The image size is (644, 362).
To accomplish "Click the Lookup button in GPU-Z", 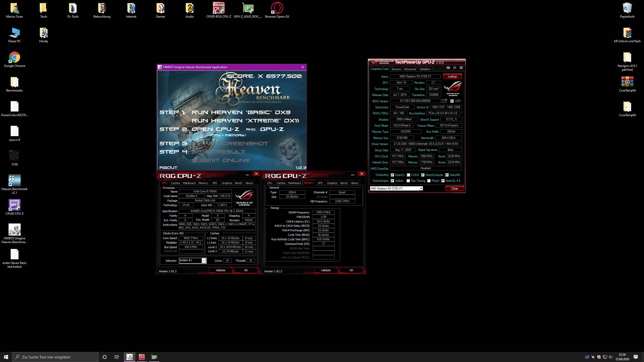I will [x=452, y=76].
